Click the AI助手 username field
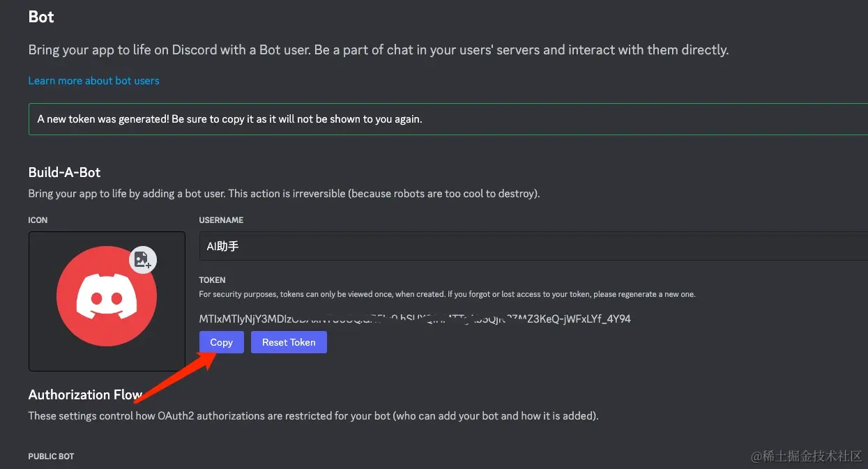The width and height of the screenshot is (868, 469). (533, 245)
